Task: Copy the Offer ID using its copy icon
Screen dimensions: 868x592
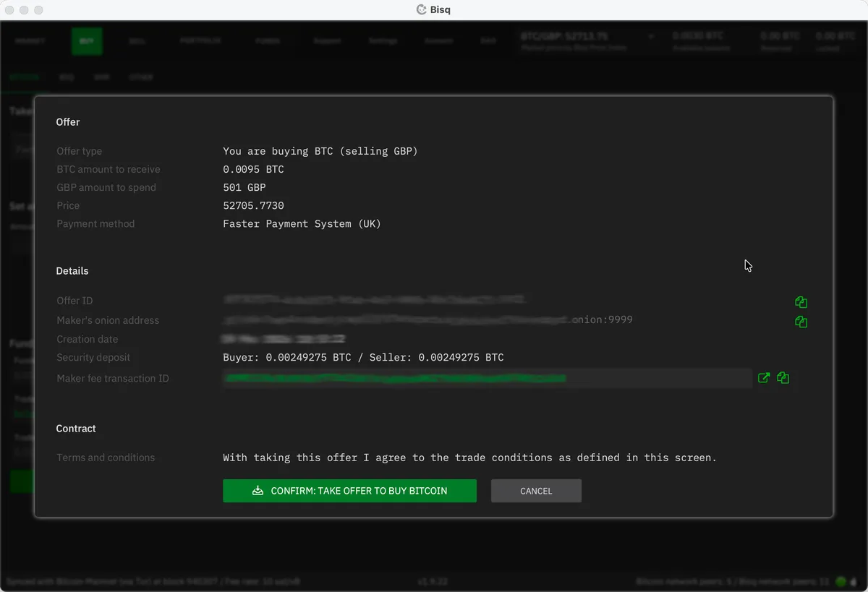Action: [x=801, y=301]
